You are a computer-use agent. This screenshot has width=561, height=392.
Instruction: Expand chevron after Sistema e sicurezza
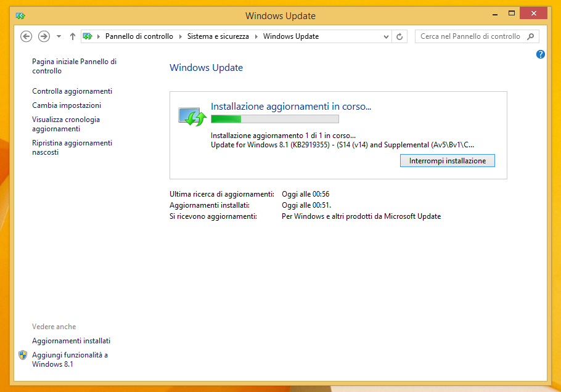(x=256, y=36)
